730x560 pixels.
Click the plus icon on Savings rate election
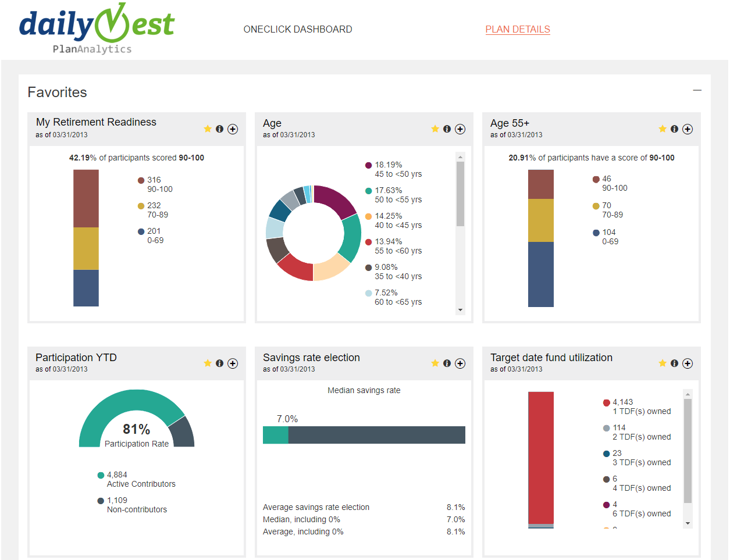(x=460, y=363)
